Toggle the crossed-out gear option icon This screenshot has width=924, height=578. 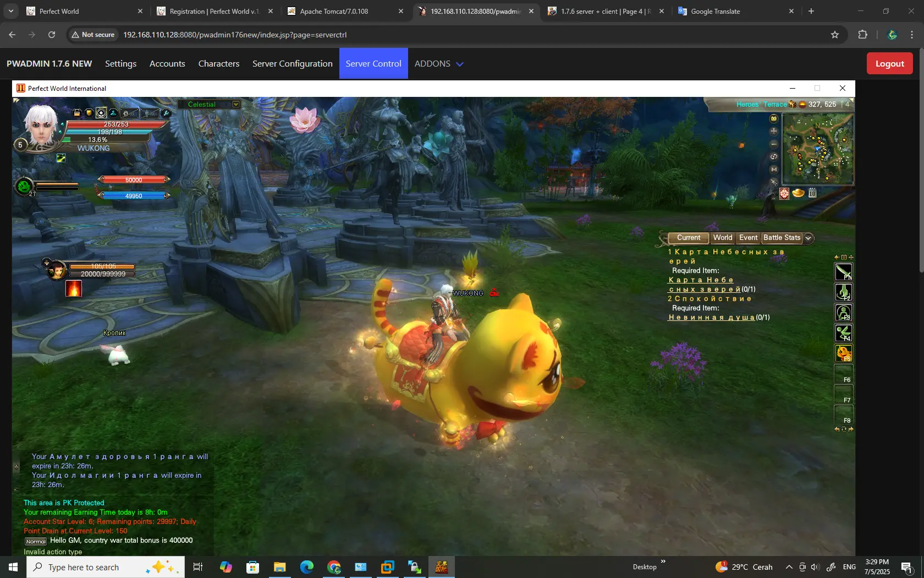click(x=130, y=113)
